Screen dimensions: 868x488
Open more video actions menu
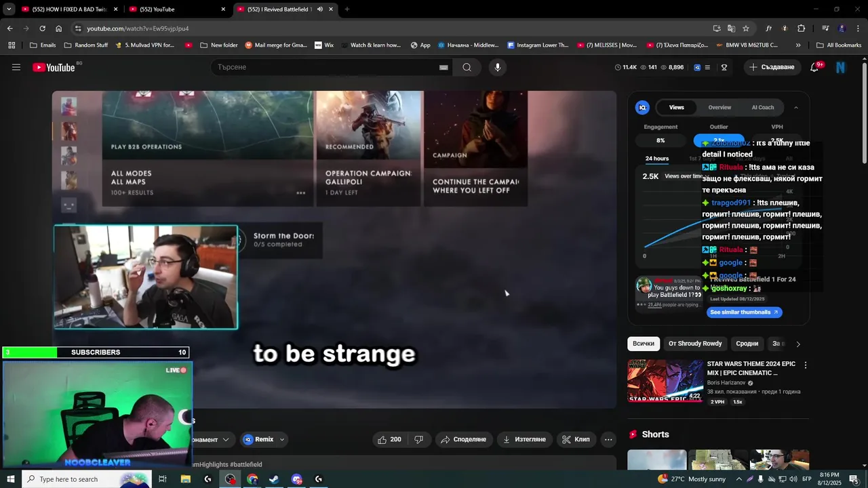tap(608, 439)
